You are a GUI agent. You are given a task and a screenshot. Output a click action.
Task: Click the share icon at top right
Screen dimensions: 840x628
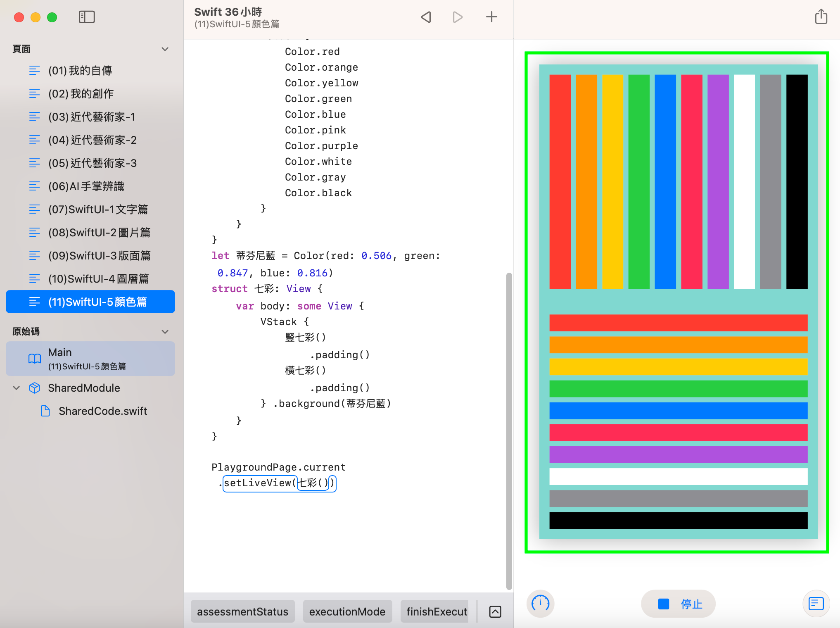pos(821,17)
